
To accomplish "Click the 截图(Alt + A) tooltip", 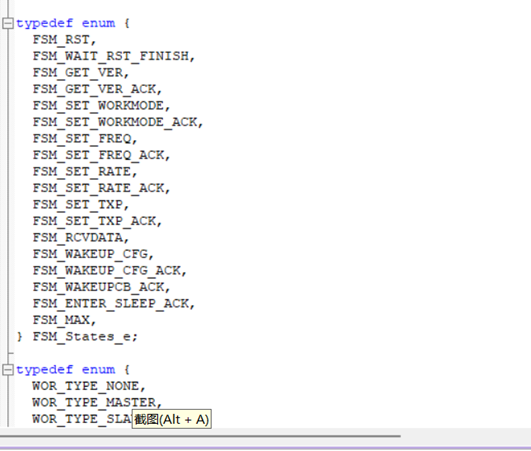I will tap(172, 419).
